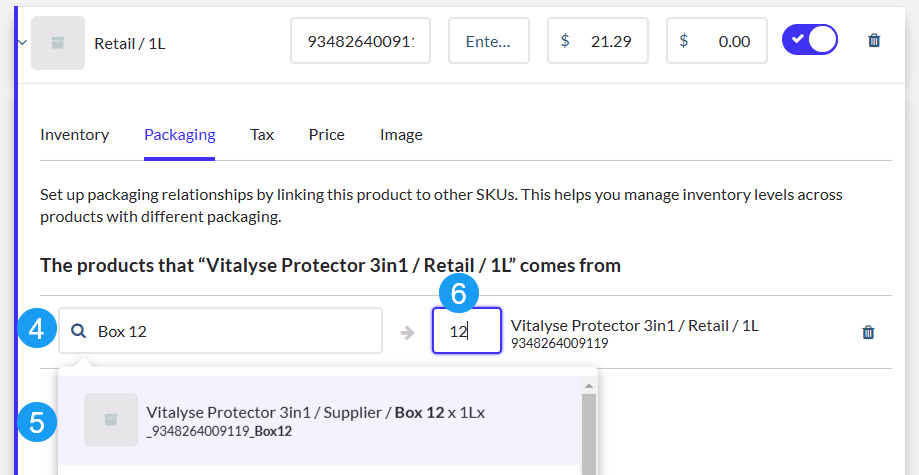
Task: Edit the $ 0.00 price field
Action: pyautogui.click(x=717, y=40)
